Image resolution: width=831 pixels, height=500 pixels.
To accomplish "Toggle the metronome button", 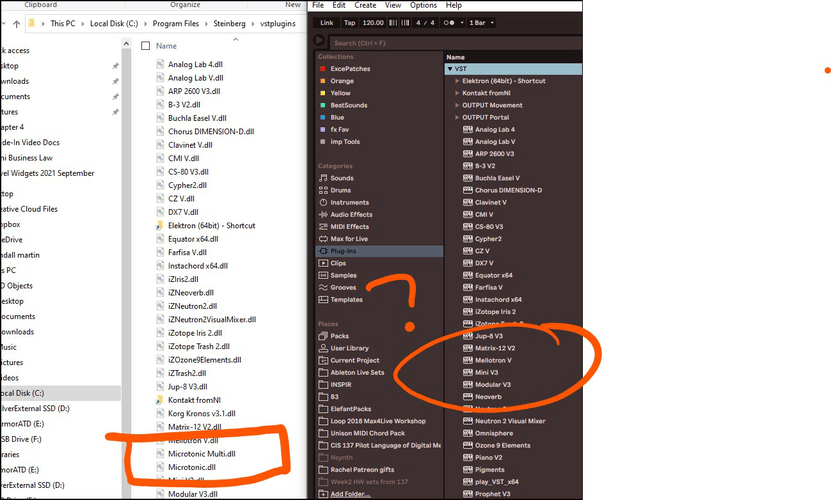I will pos(448,23).
